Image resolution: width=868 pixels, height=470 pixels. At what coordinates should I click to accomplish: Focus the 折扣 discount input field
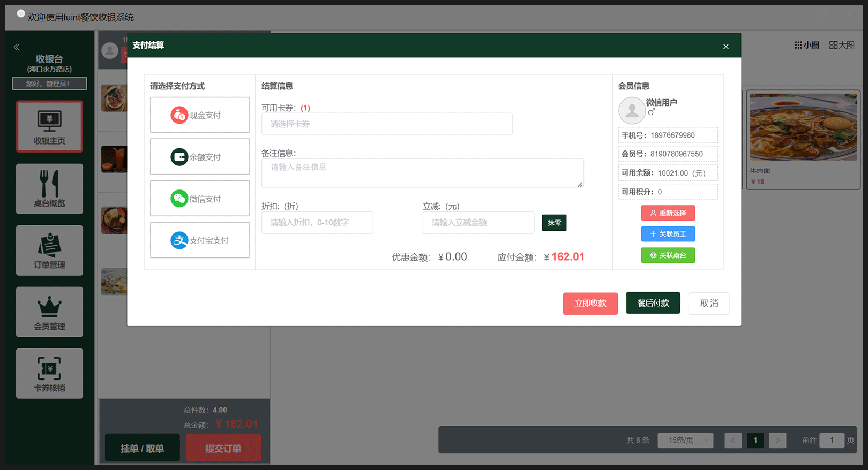pos(317,222)
